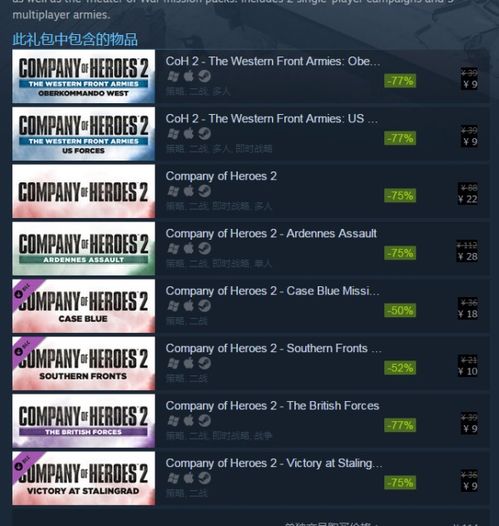Click -52% discount badge on Southern Fronts

click(x=400, y=368)
